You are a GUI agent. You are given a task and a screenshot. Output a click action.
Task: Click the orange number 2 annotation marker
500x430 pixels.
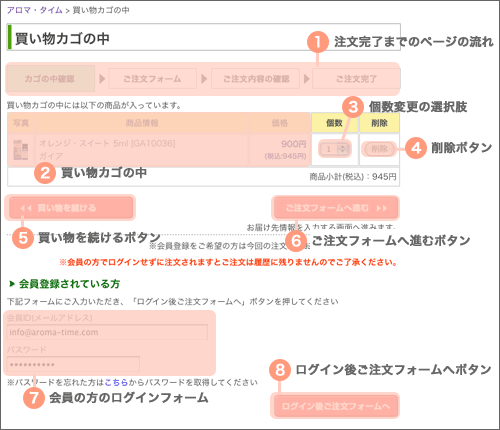point(45,173)
